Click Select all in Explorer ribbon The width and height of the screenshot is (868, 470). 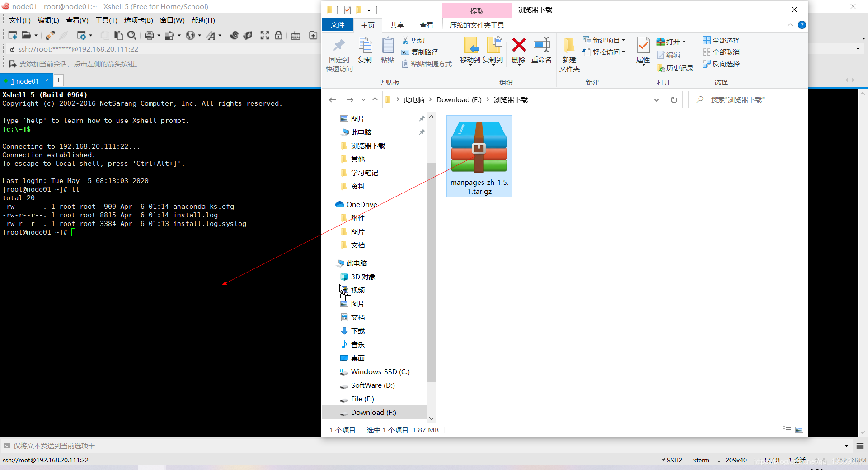[x=721, y=40]
